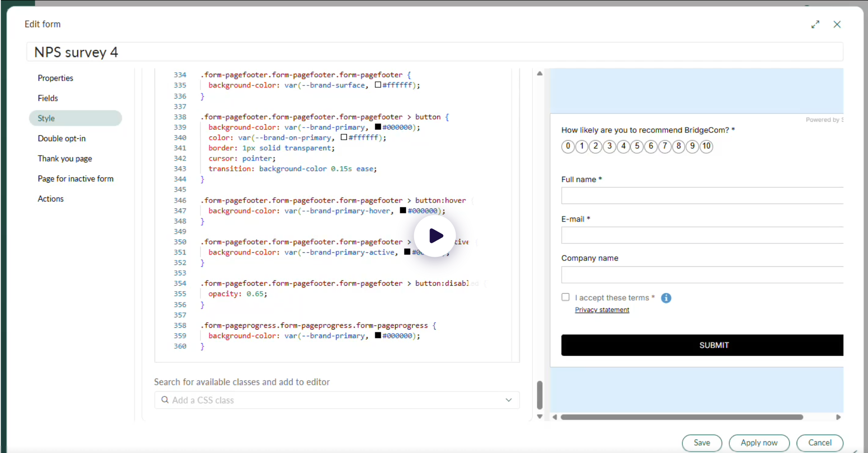Click the vertical preview scrollbar thumb
The width and height of the screenshot is (868, 453).
click(540, 395)
